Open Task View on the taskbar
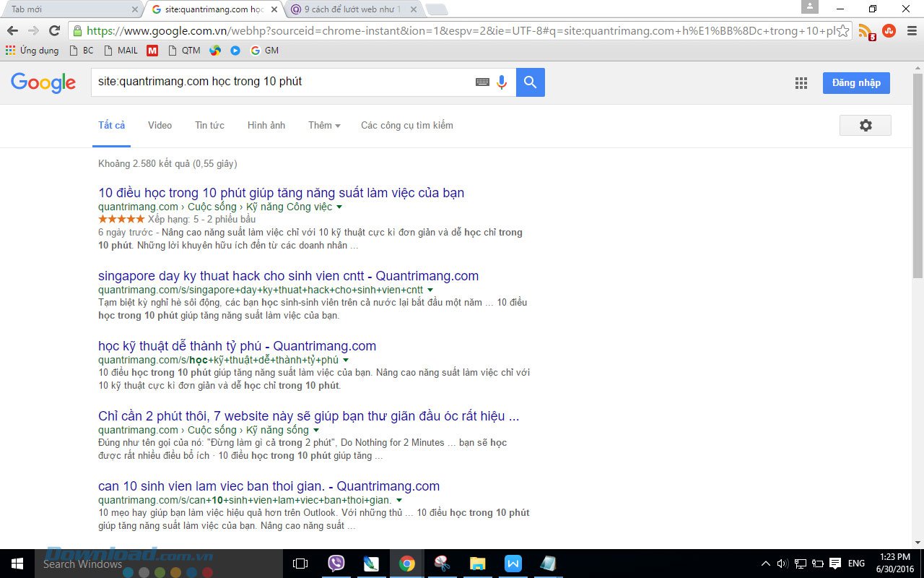 [300, 564]
